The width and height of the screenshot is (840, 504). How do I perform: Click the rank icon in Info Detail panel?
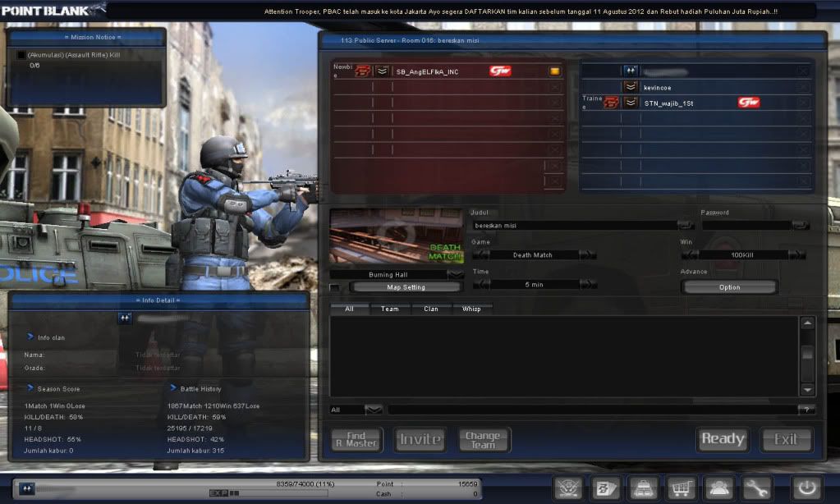[125, 318]
